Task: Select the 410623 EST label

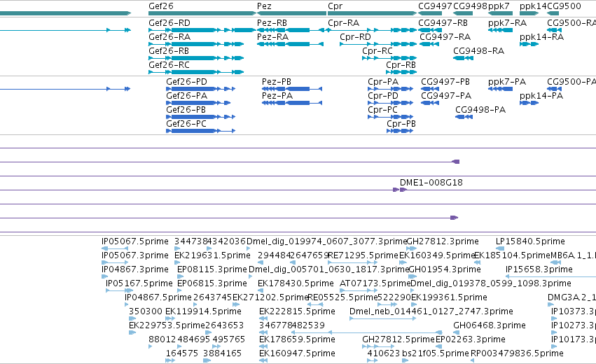Action: point(384,353)
